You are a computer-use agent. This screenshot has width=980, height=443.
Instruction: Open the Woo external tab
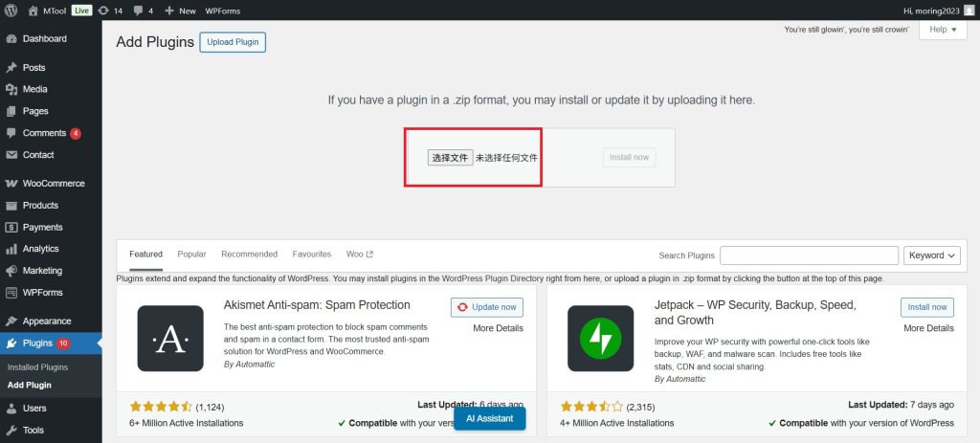[360, 255]
